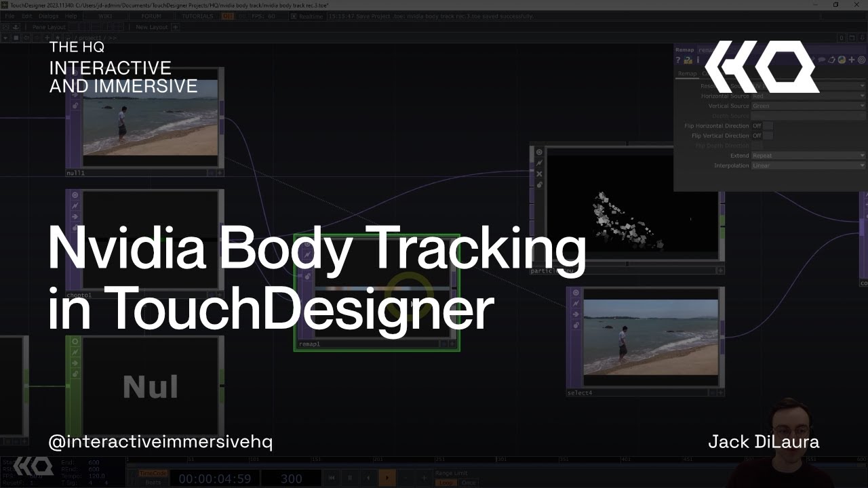Click the Python logo icon in parameters
The height and width of the screenshot is (488, 868).
click(842, 60)
